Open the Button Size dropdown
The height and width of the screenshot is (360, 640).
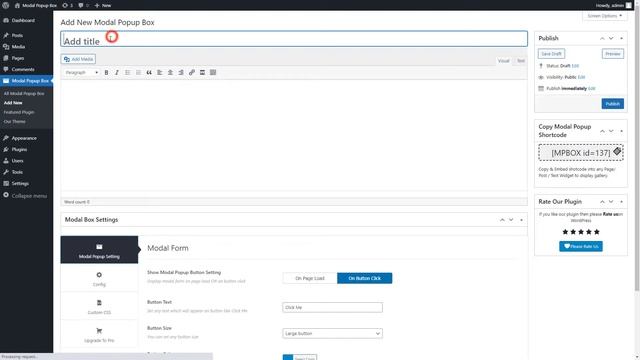(332, 333)
